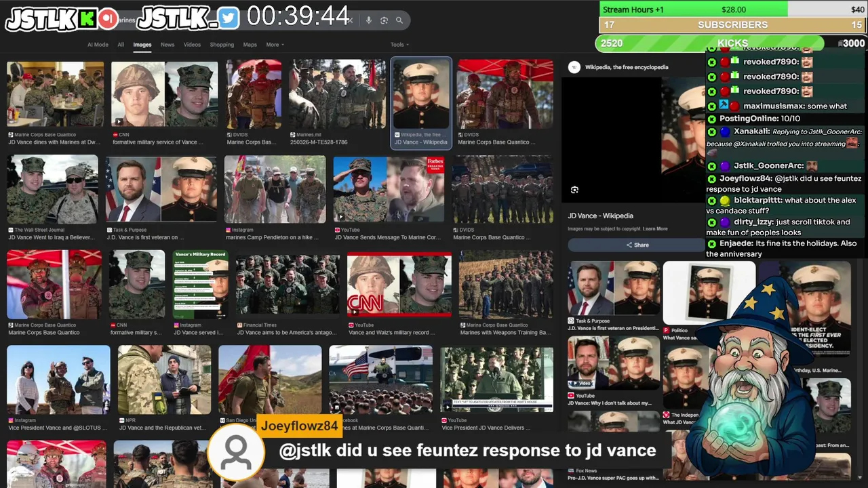This screenshot has width=868, height=488.
Task: Click the NPR source favicon
Action: [122, 420]
